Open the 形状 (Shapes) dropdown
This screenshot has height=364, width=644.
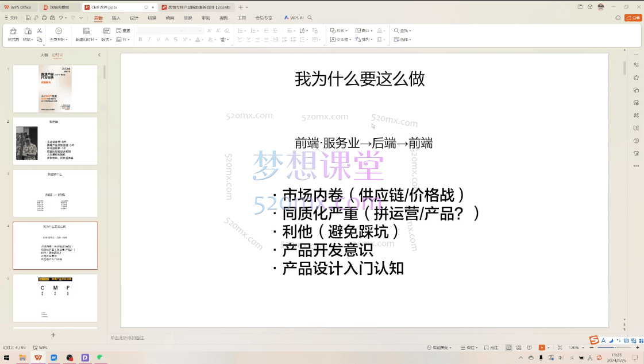[337, 30]
